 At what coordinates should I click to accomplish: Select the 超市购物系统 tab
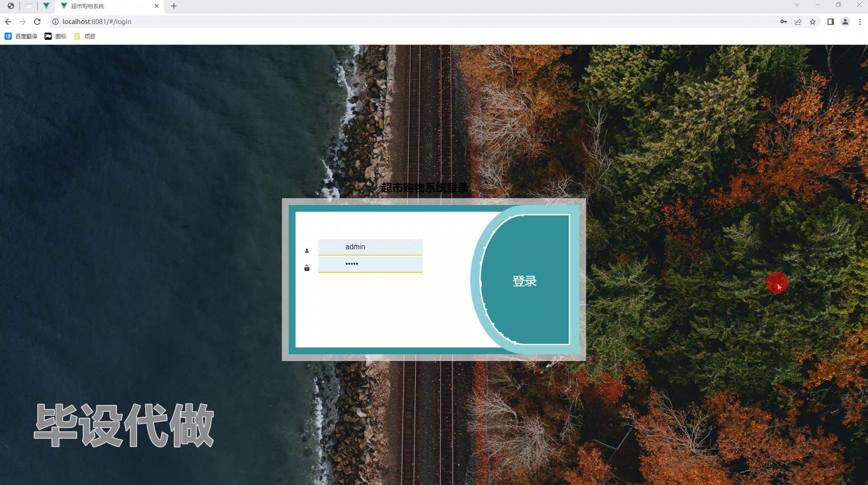[108, 6]
